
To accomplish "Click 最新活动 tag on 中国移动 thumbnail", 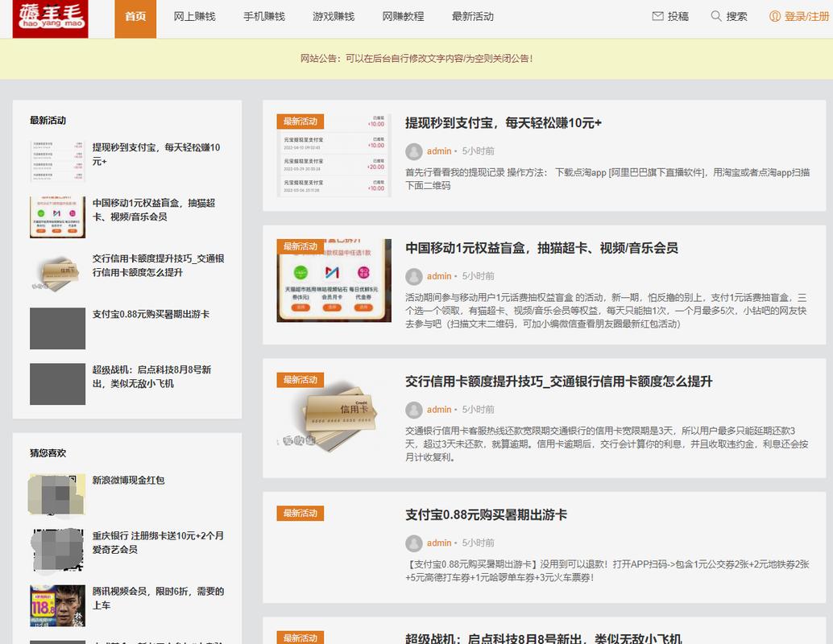I will click(300, 246).
